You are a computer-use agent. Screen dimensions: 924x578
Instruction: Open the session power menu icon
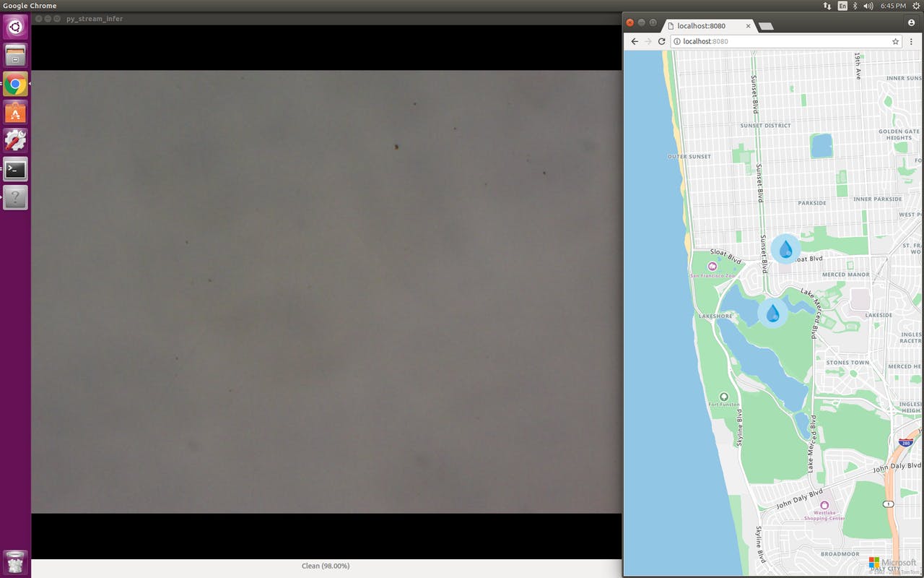point(916,6)
